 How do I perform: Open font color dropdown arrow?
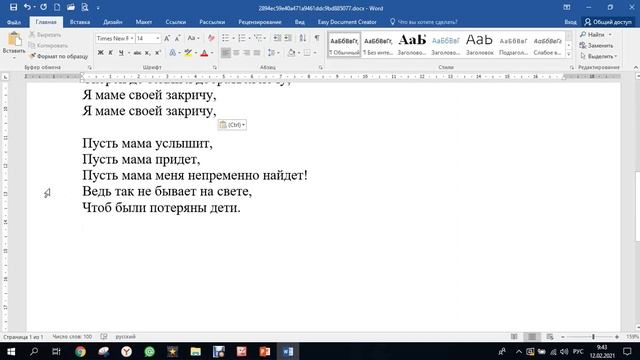[x=212, y=53]
